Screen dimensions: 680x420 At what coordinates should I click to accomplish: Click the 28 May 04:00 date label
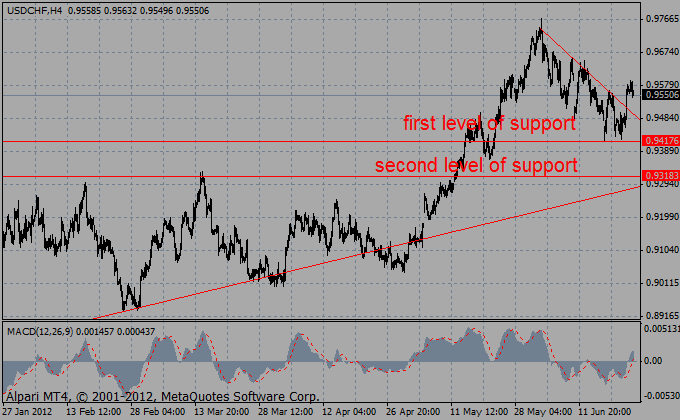(x=542, y=411)
